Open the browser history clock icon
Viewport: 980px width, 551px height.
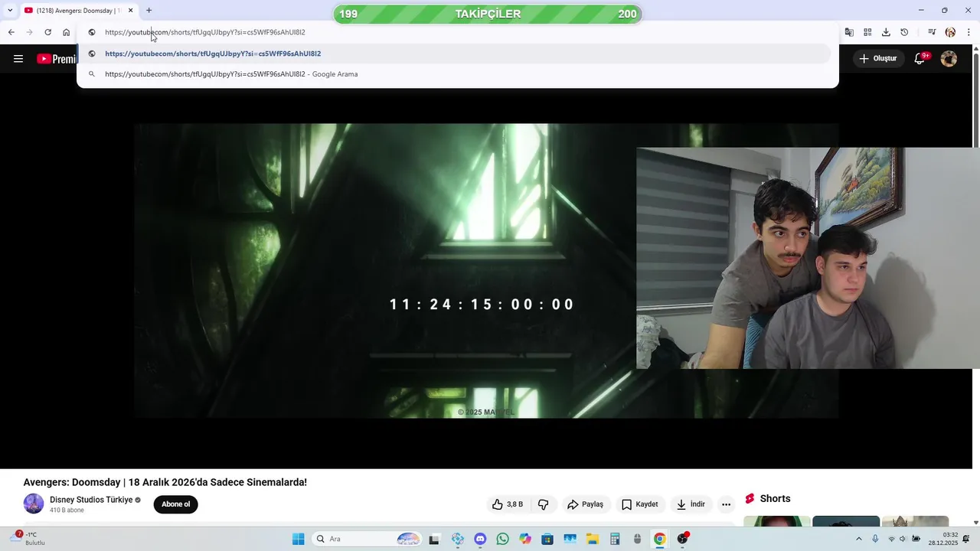[x=904, y=32]
